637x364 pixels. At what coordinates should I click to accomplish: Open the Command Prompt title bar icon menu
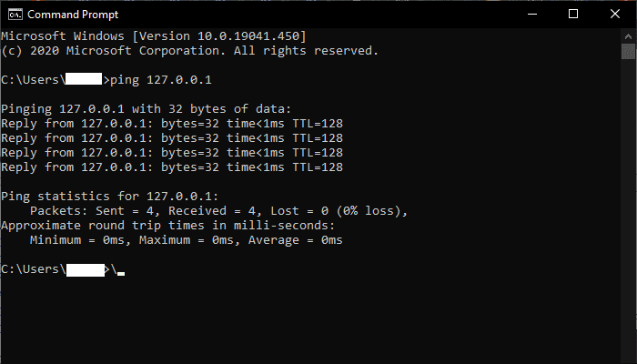[x=15, y=15]
